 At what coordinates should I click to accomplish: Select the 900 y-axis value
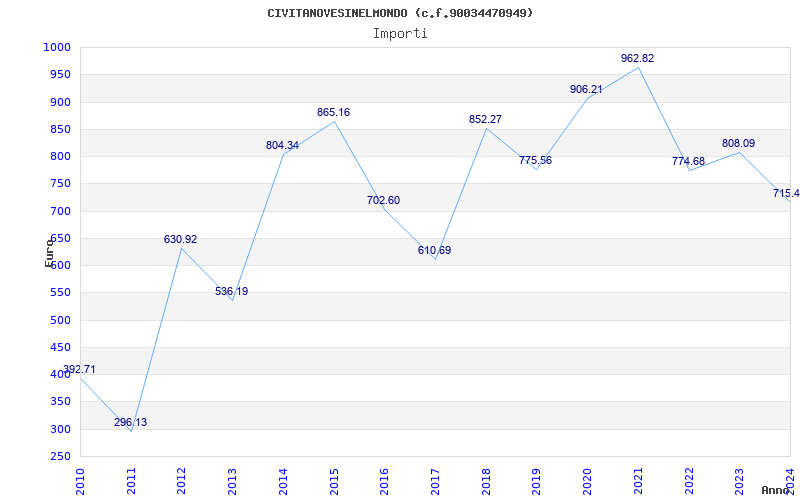[60, 102]
